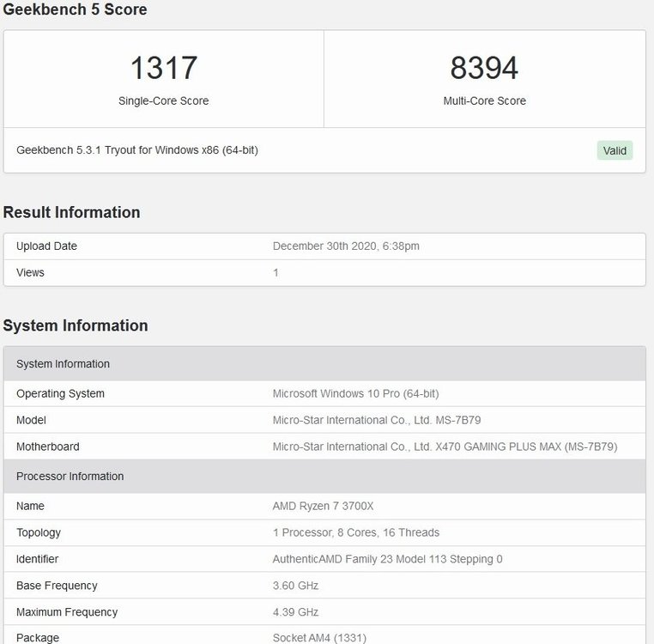Click the Geekbench 5.3.1 Tryout version text
The image size is (654, 644).
[x=137, y=150]
